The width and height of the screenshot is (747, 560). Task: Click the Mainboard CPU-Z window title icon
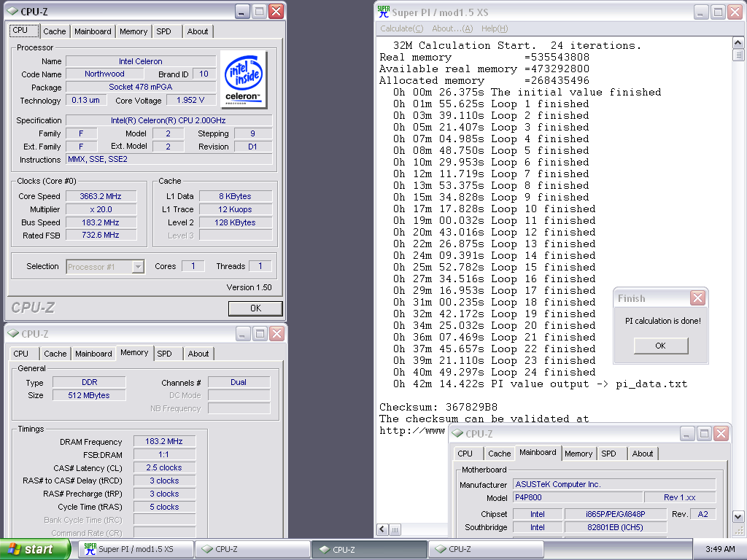pos(457,433)
